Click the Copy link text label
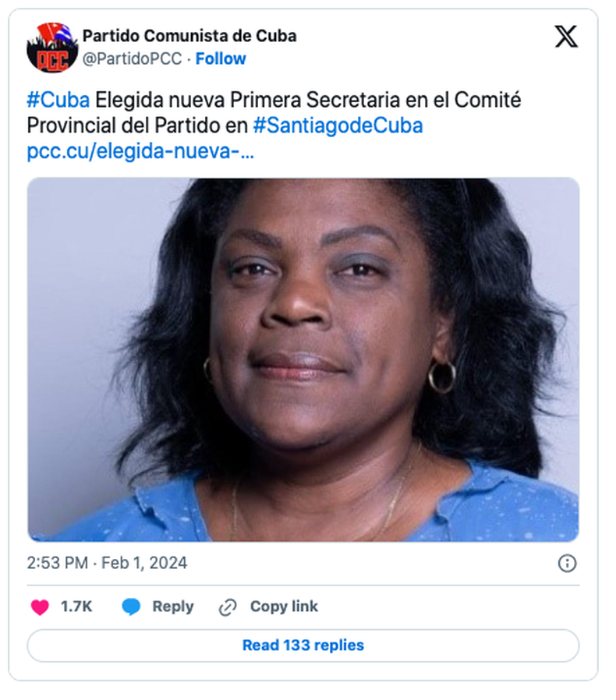Viewport: 616px width, 700px height. pyautogui.click(x=284, y=607)
